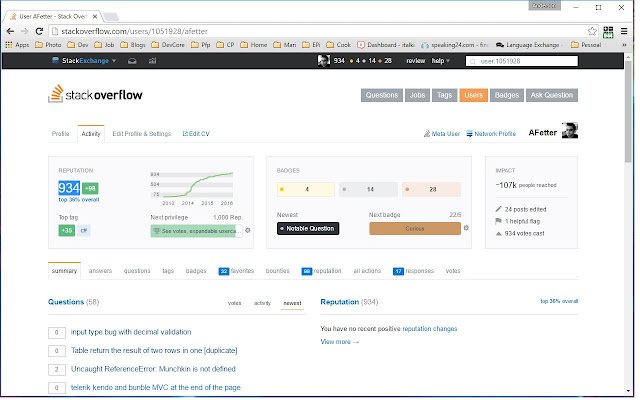640x400 pixels.
Task: Open the Cook bookmarks folder
Action: tap(339, 45)
